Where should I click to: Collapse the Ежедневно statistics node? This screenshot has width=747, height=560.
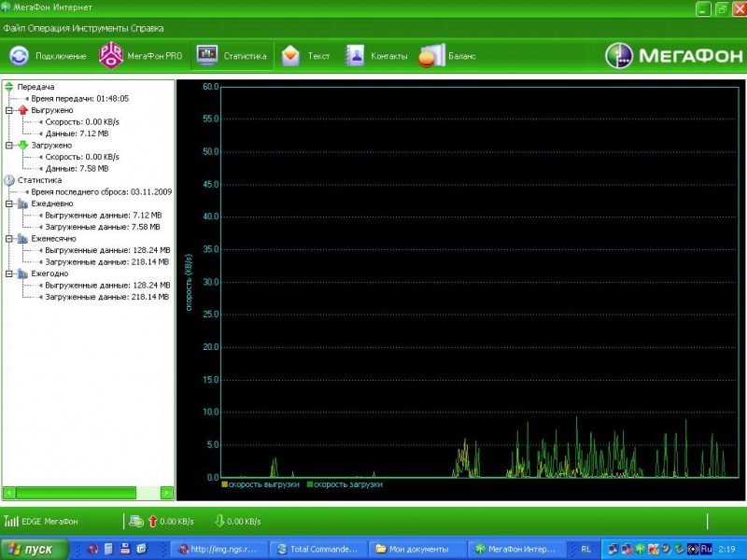click(x=9, y=203)
